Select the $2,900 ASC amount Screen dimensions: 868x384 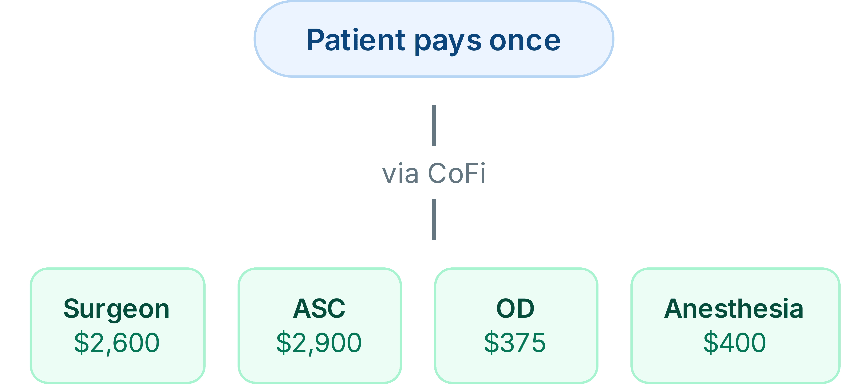click(x=319, y=343)
